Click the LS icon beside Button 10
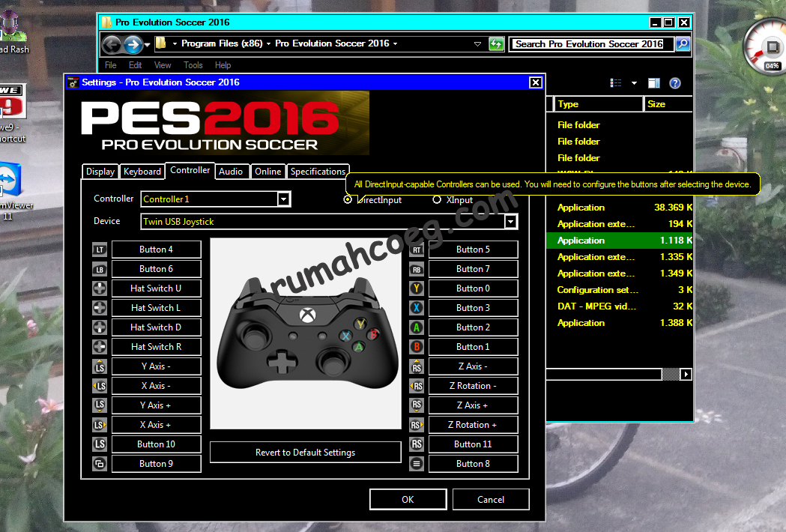786x532 pixels. [100, 444]
